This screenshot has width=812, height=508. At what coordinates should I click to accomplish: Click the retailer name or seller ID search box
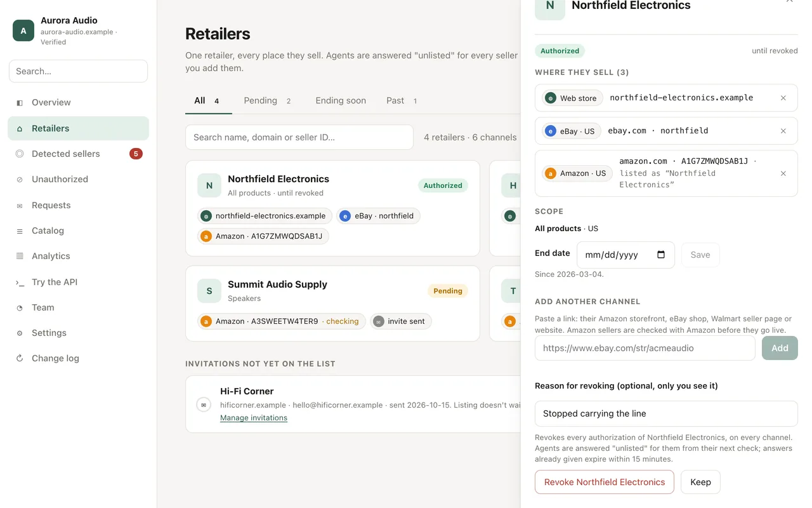[x=299, y=137]
